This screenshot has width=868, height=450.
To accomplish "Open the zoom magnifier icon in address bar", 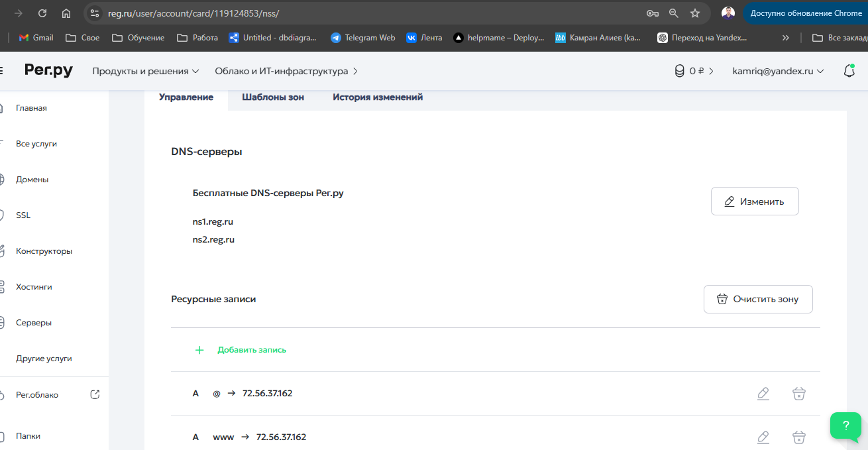I will pyautogui.click(x=674, y=13).
